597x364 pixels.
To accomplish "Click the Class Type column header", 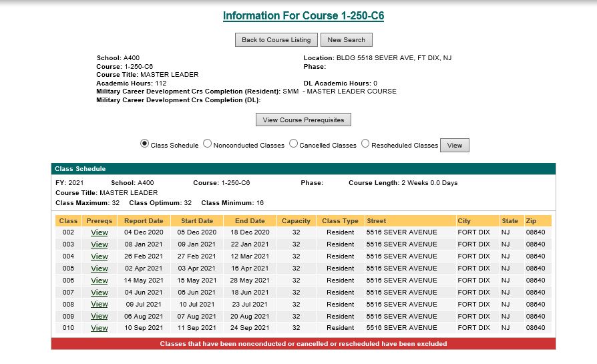I will tap(340, 221).
